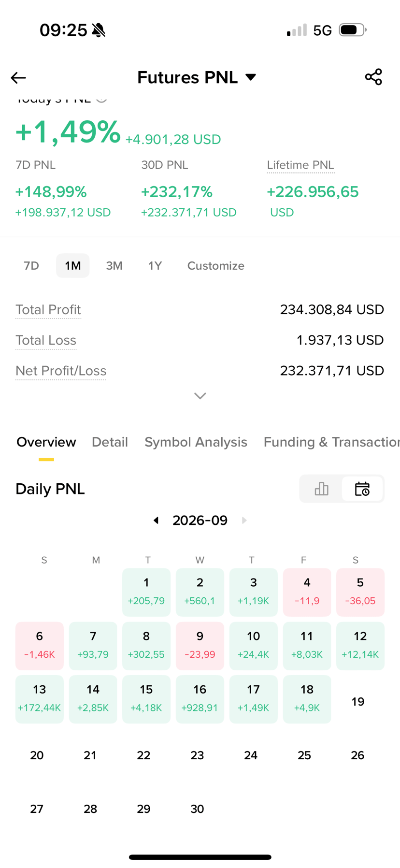Open Funding & Transaction tab
This screenshot has width=400, height=868.
coord(331,442)
